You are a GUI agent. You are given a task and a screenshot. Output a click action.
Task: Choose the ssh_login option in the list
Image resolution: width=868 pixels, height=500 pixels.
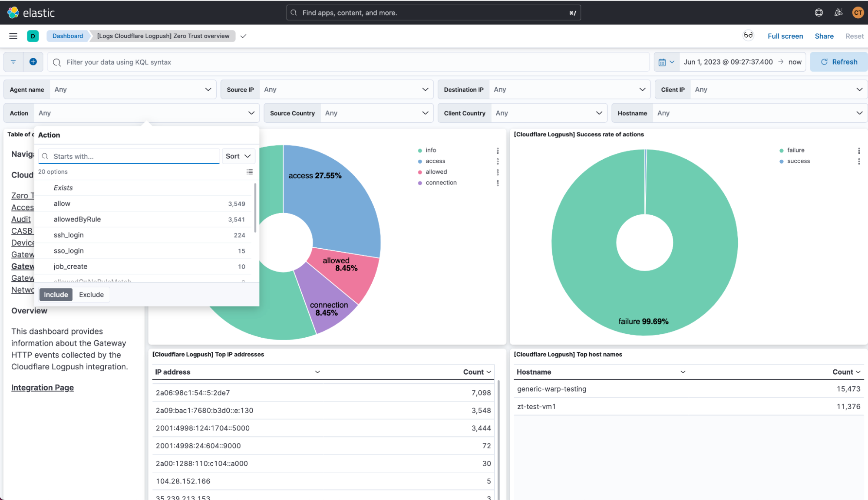click(x=69, y=235)
